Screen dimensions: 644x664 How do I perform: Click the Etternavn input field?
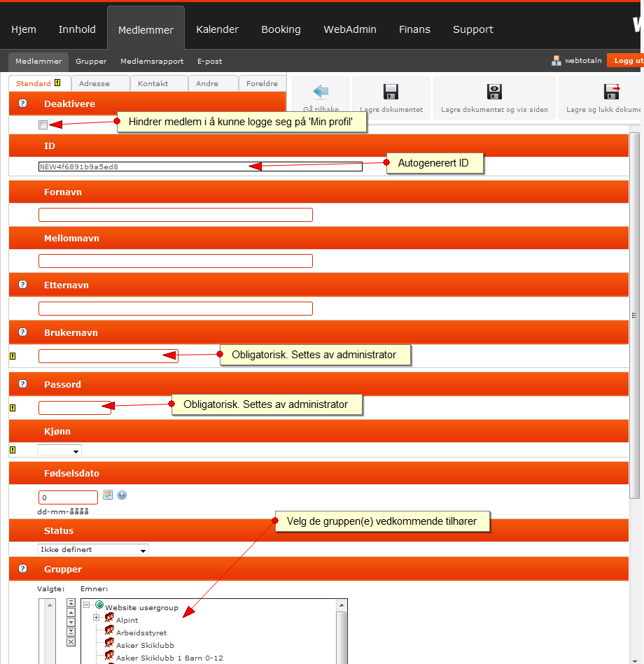point(176,309)
